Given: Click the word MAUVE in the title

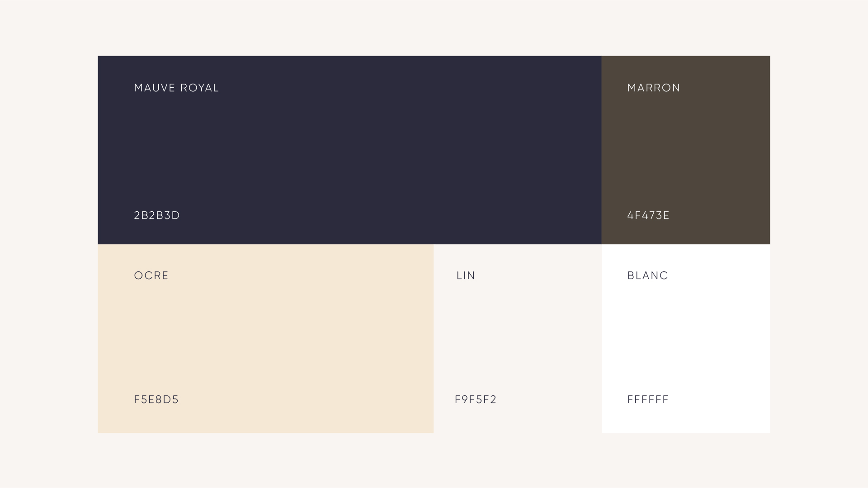Looking at the screenshot, I should tap(155, 88).
